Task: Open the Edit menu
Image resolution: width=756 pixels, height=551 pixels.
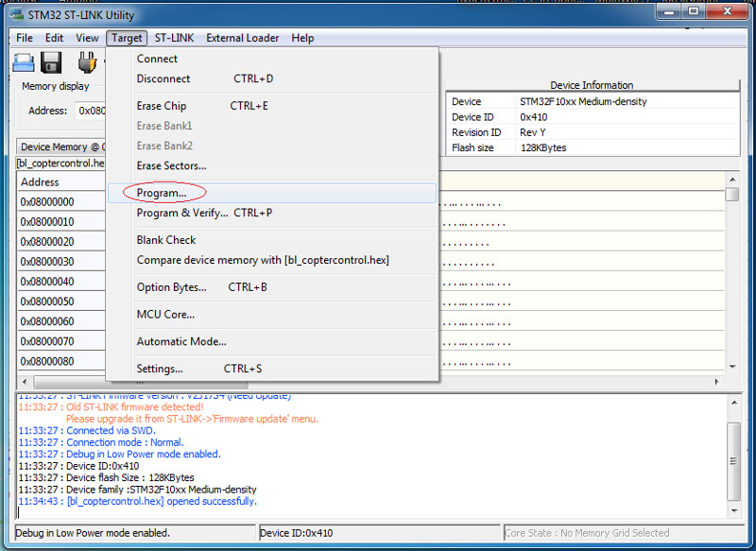Action: point(54,38)
